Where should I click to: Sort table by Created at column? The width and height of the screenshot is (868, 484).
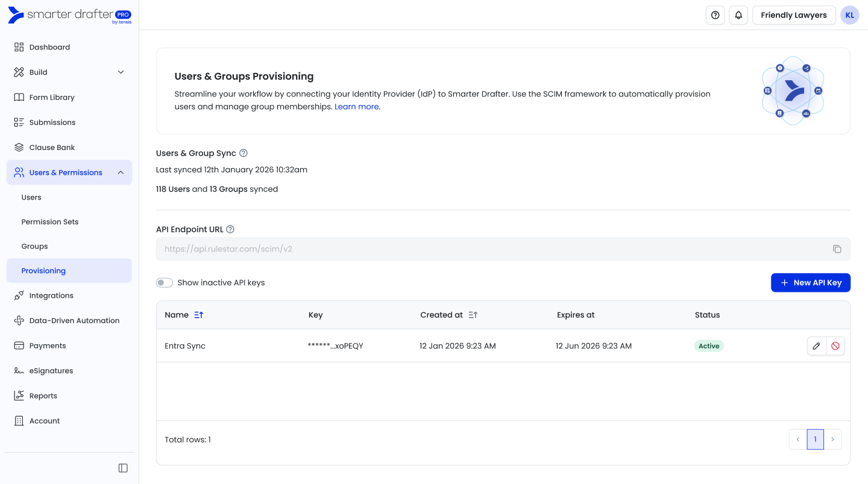tap(473, 315)
